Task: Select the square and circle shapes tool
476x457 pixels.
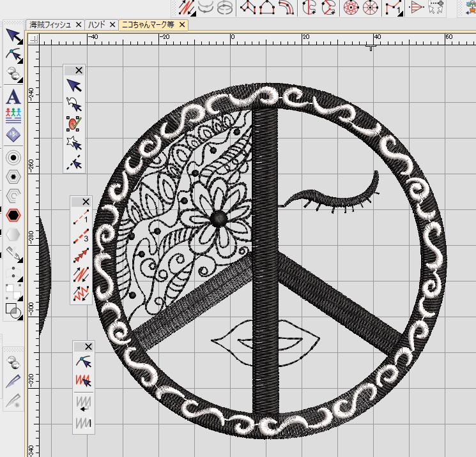Action: (x=13, y=311)
